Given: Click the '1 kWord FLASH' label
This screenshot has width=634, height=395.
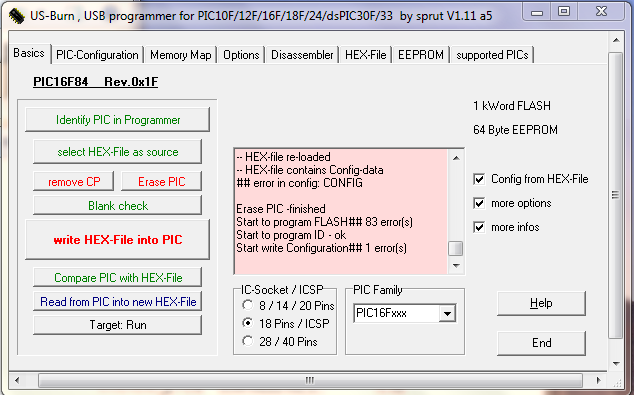Looking at the screenshot, I should coord(512,106).
